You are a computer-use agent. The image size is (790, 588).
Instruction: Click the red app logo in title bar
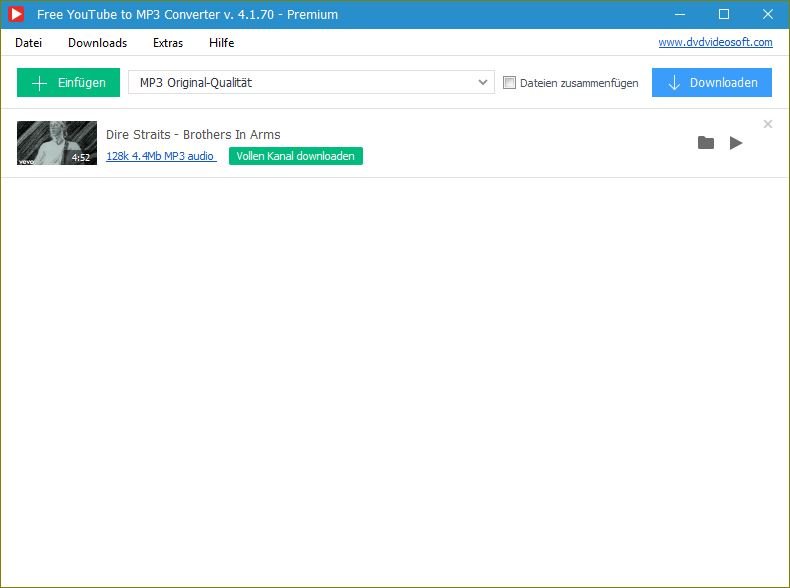17,14
